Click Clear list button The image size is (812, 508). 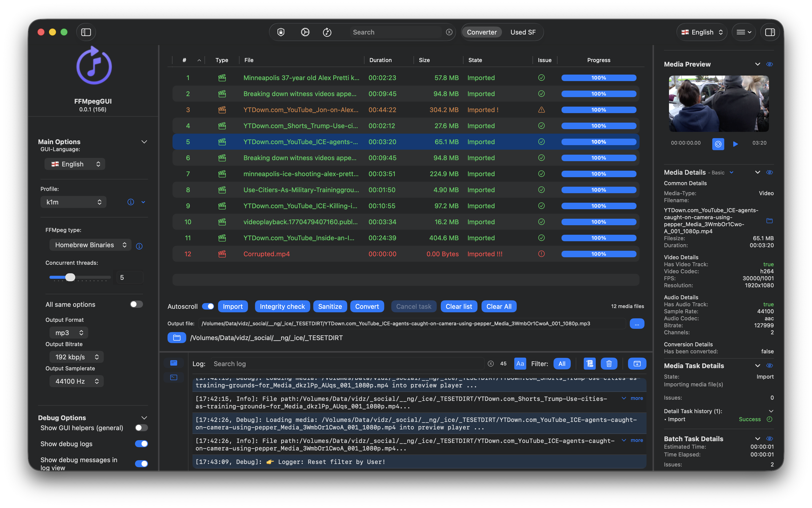click(459, 306)
